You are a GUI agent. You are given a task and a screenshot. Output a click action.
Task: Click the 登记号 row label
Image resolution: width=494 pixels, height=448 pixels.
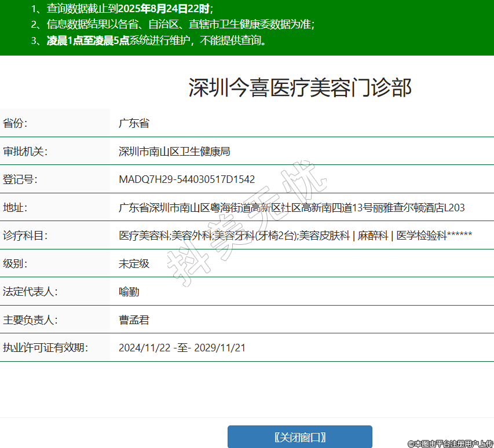click(x=20, y=179)
